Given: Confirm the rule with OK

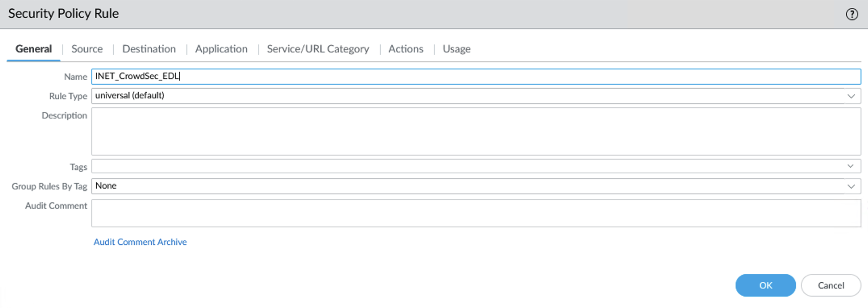Looking at the screenshot, I should tap(765, 285).
